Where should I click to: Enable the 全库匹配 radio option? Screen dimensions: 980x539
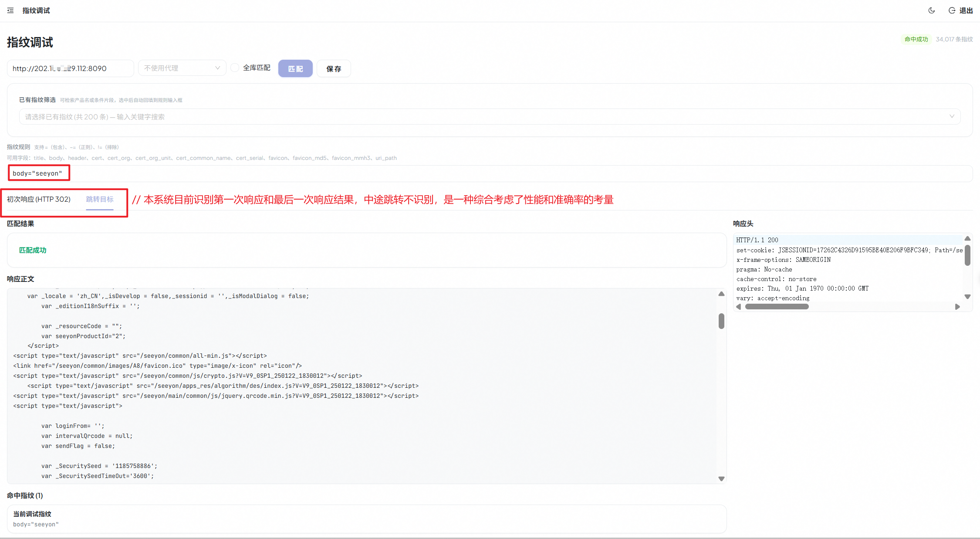[x=235, y=68]
